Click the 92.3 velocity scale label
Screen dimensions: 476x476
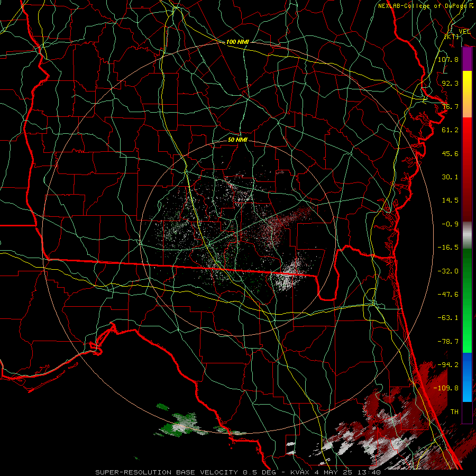pyautogui.click(x=450, y=83)
